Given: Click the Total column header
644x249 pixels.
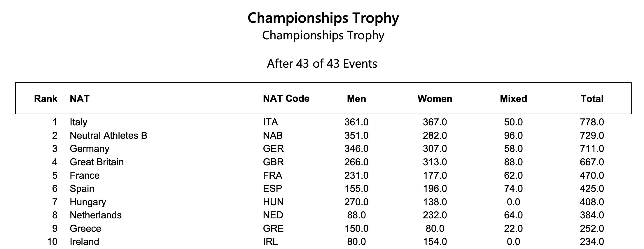Looking at the screenshot, I should pos(592,99).
